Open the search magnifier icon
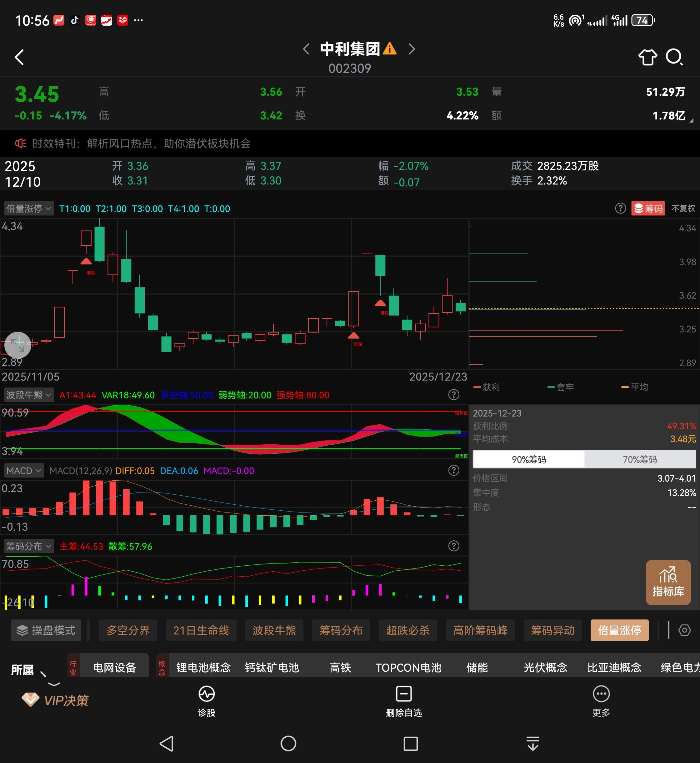 tap(674, 57)
